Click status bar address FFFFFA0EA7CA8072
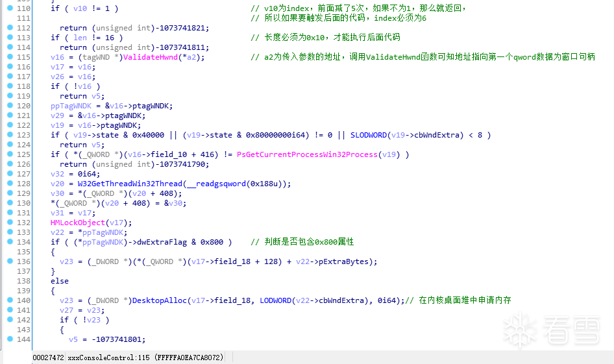This screenshot has height=364, width=614. (x=189, y=358)
